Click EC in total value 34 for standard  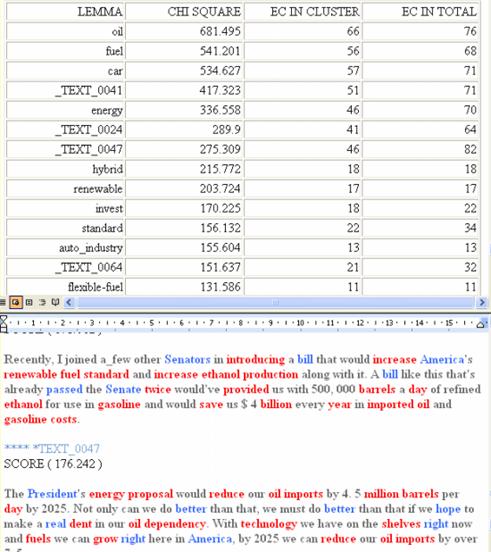coord(470,228)
